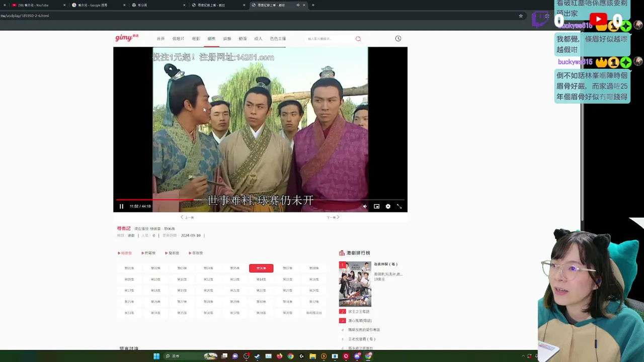The width and height of the screenshot is (644, 362).
Task: Open 倫理片 in the site navigation
Action: 178,39
